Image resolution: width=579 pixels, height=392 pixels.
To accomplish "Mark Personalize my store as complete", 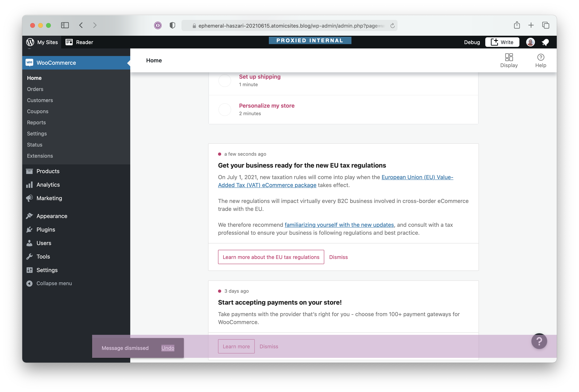I will (225, 109).
